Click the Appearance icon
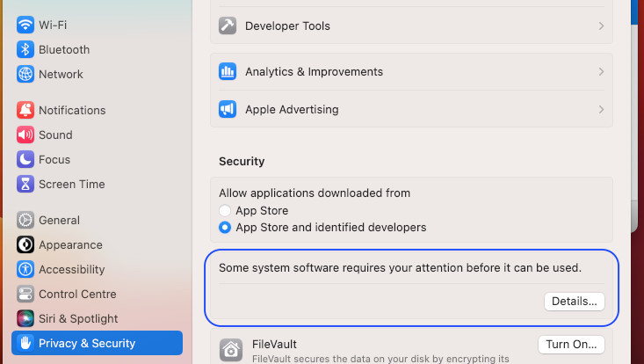 click(25, 244)
